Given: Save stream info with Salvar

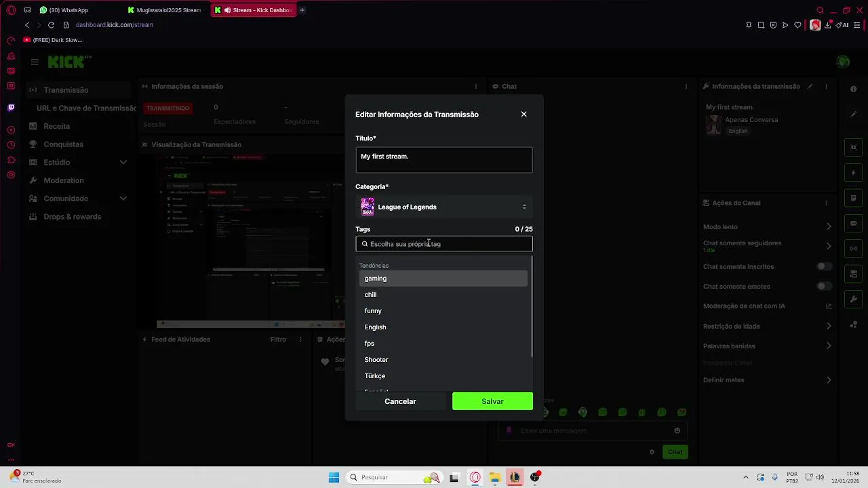Looking at the screenshot, I should click(x=492, y=401).
